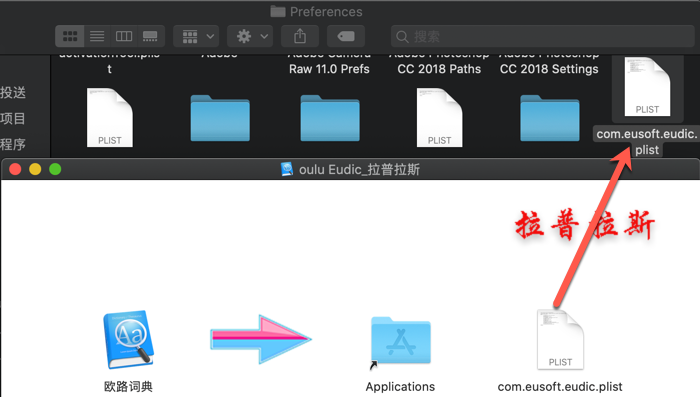Select sidebar item 投送
Image resolution: width=700 pixels, height=397 pixels.
click(13, 92)
